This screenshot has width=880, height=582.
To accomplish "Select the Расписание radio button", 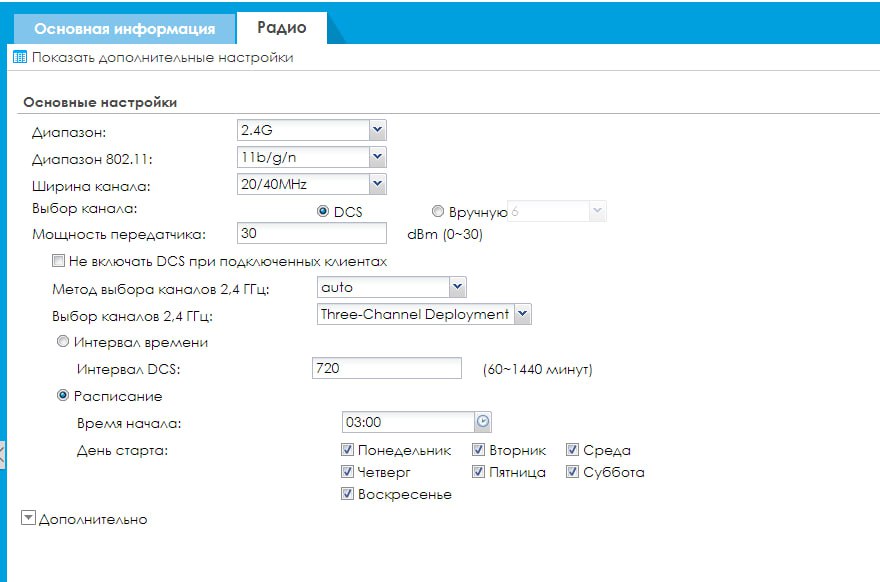I will point(63,395).
